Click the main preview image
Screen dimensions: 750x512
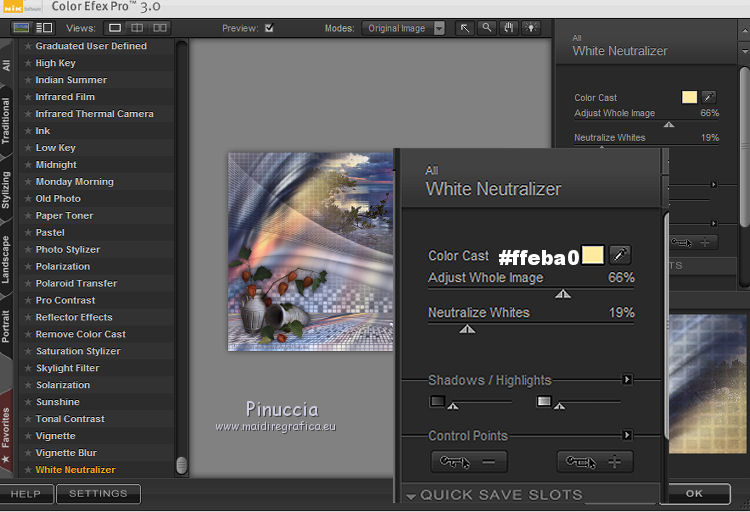tap(311, 252)
